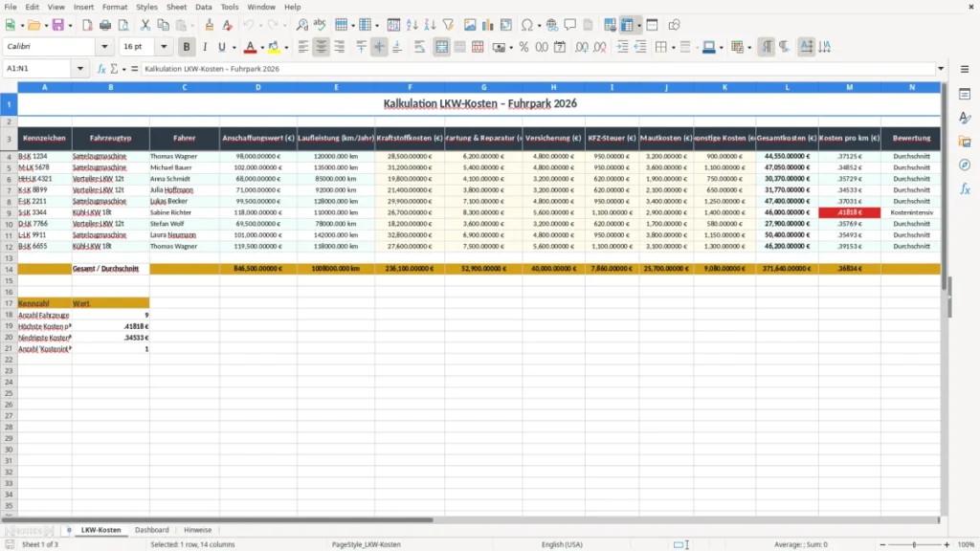Click the Print icon in toolbar
Image resolution: width=980 pixels, height=551 pixels.
pos(105,25)
